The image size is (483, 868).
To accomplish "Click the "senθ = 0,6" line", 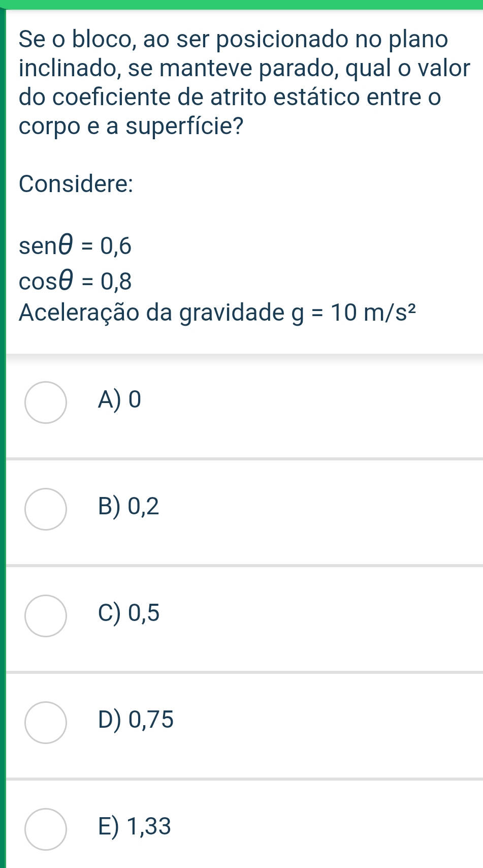I will click(75, 246).
